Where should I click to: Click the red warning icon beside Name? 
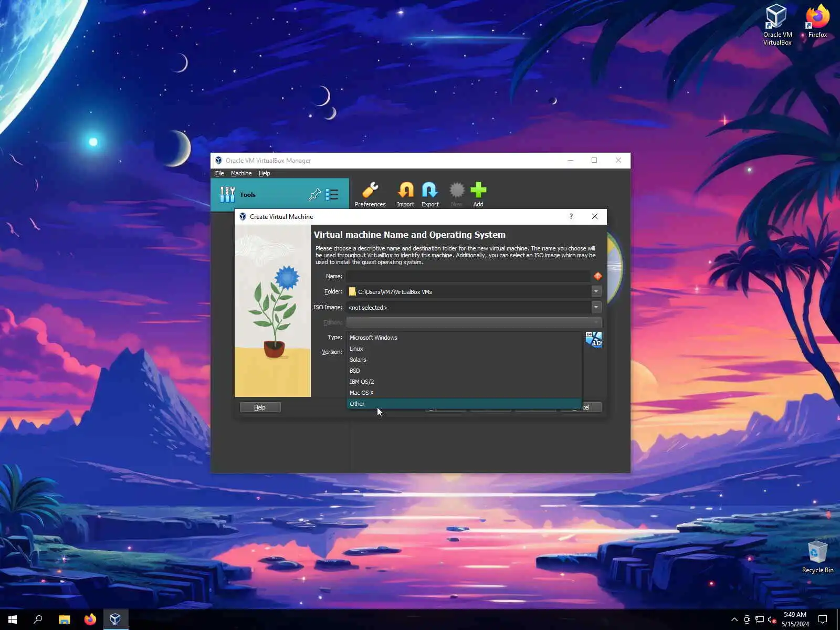tap(597, 276)
